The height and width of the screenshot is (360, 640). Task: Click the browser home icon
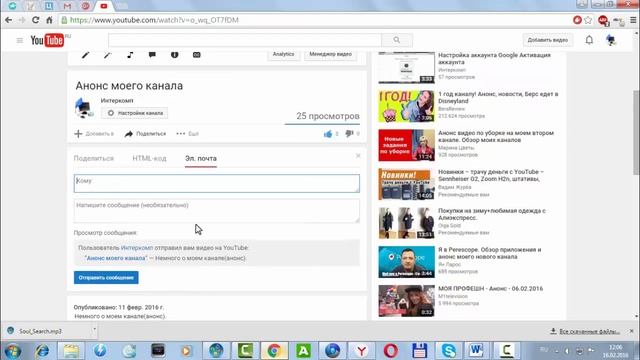pyautogui.click(x=49, y=20)
